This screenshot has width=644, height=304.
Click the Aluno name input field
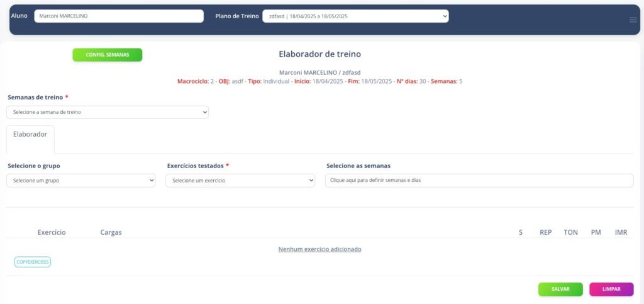pos(119,16)
